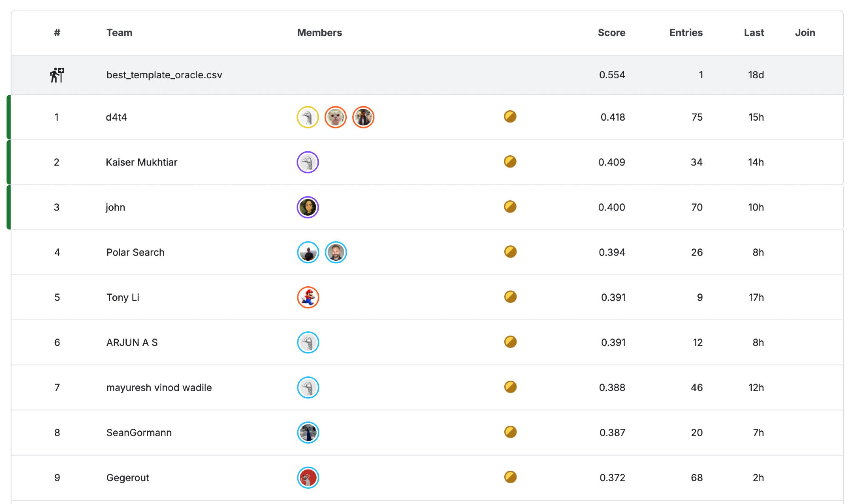
Task: Click the best_template_oracle.csv benchmark row
Action: point(164,75)
